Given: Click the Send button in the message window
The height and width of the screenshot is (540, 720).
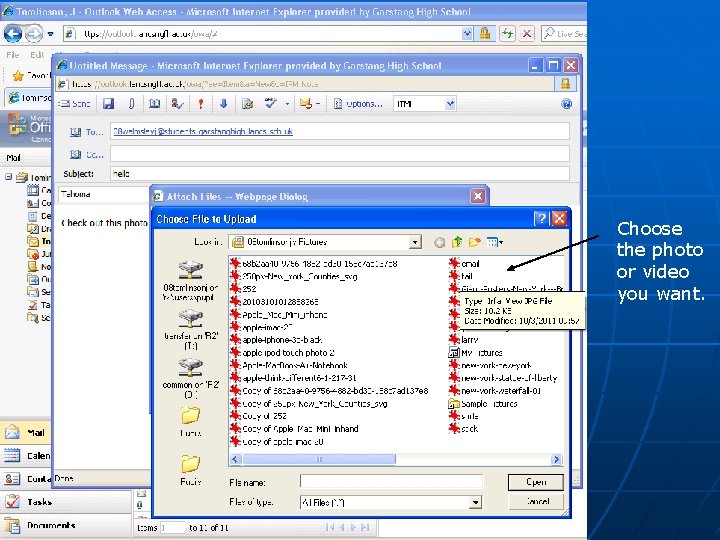Looking at the screenshot, I should pos(74,104).
